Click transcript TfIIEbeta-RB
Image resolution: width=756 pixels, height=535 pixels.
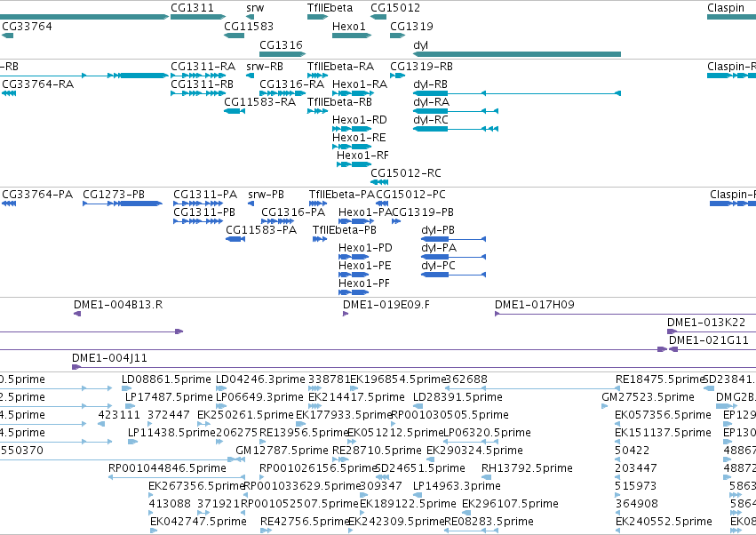coord(340,102)
